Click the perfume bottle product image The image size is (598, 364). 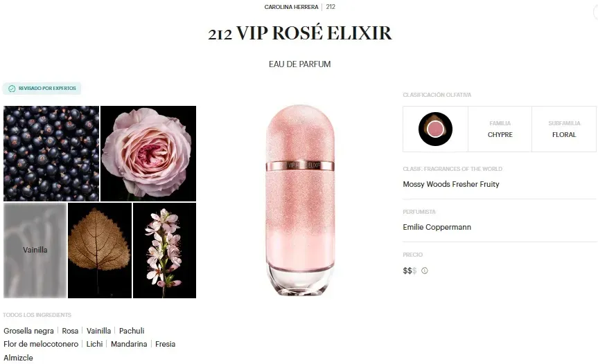click(300, 201)
